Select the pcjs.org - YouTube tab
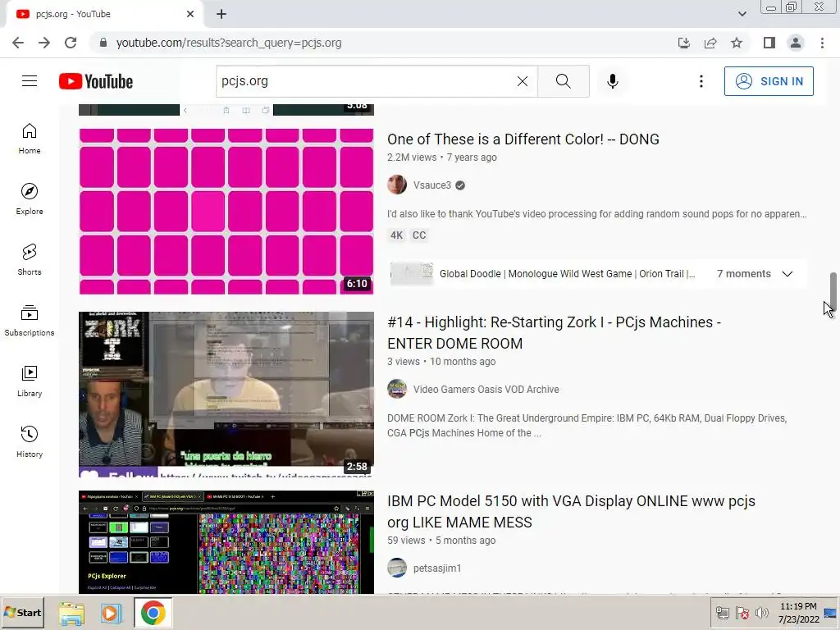Screen dimensions: 840x630 tap(104, 15)
